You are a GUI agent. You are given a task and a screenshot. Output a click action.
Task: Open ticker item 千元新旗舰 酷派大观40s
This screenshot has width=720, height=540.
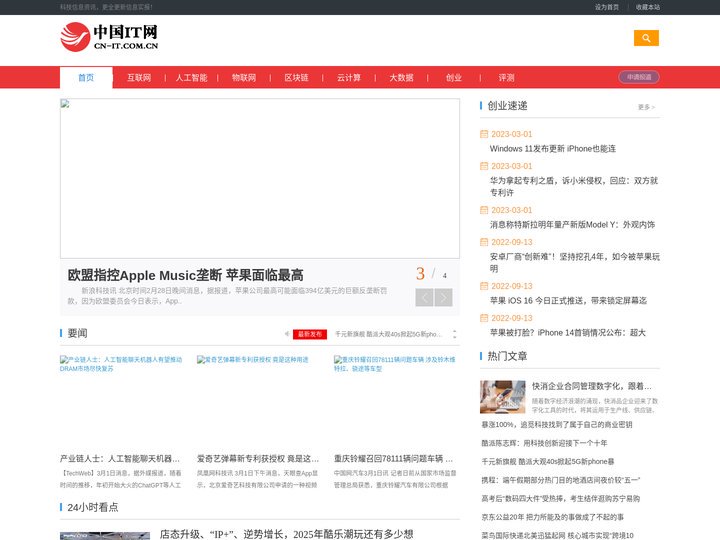pyautogui.click(x=388, y=334)
